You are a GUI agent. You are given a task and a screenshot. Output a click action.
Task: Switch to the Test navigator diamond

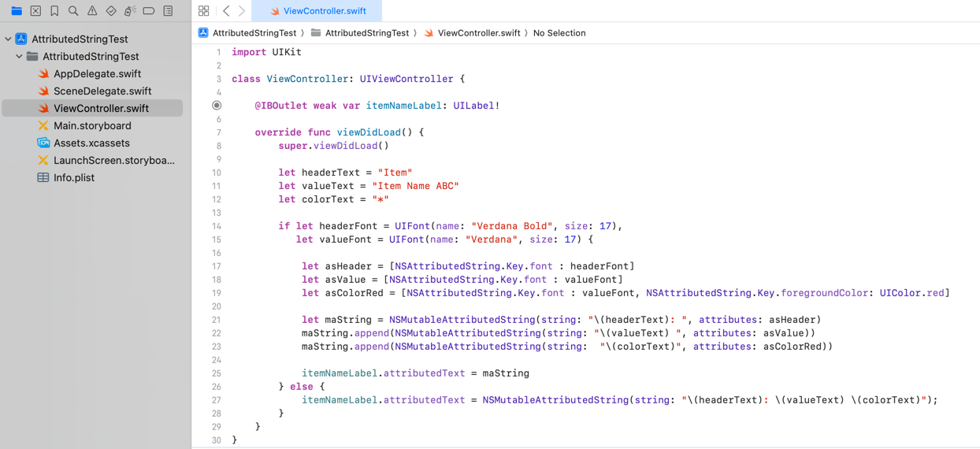tap(111, 11)
